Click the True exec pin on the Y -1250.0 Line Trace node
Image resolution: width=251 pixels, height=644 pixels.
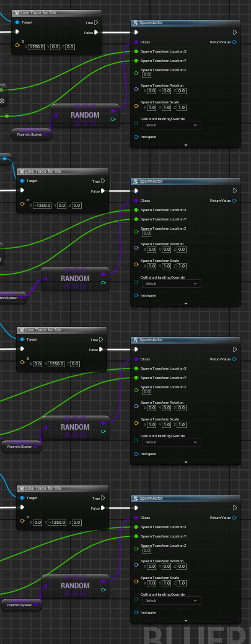pyautogui.click(x=103, y=498)
